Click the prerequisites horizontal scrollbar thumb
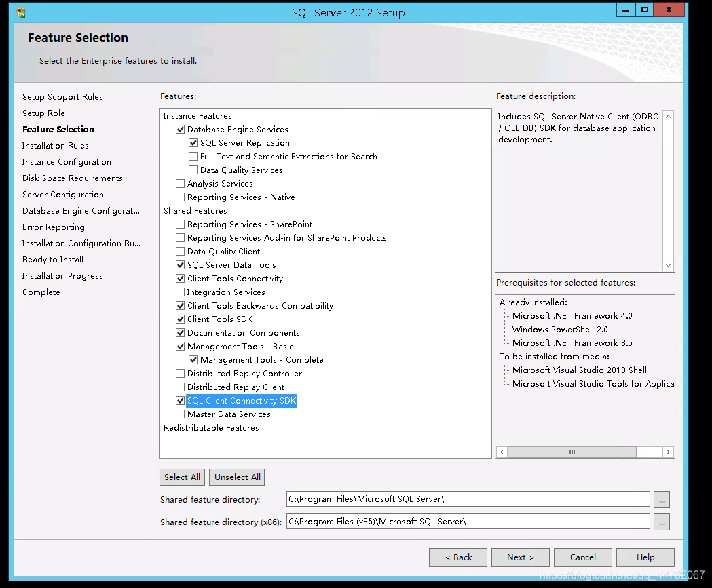 [572, 452]
